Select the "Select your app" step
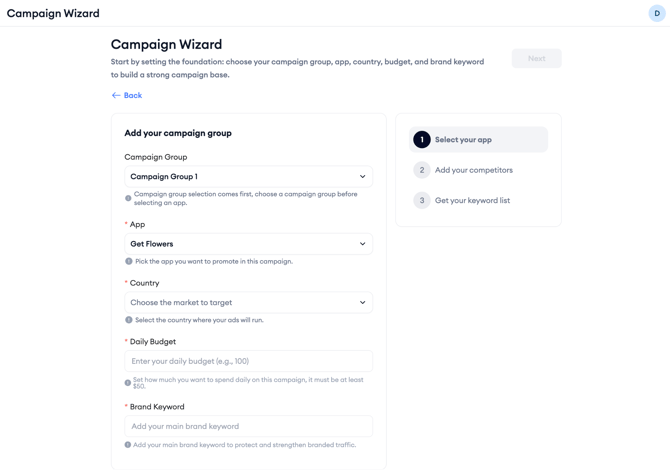 [x=463, y=140]
